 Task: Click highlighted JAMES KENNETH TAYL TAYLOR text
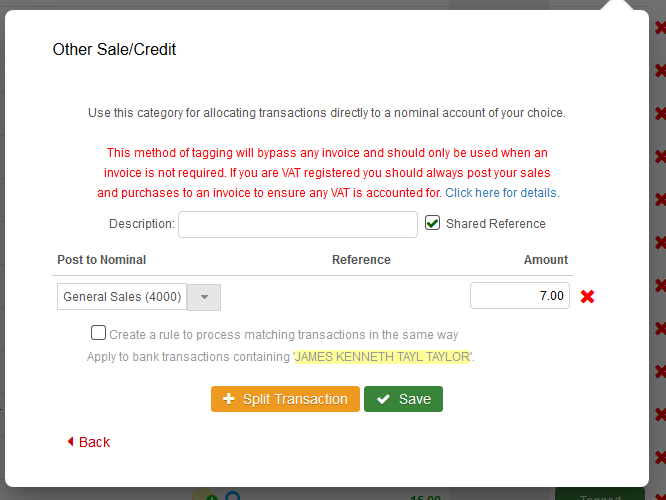(383, 356)
